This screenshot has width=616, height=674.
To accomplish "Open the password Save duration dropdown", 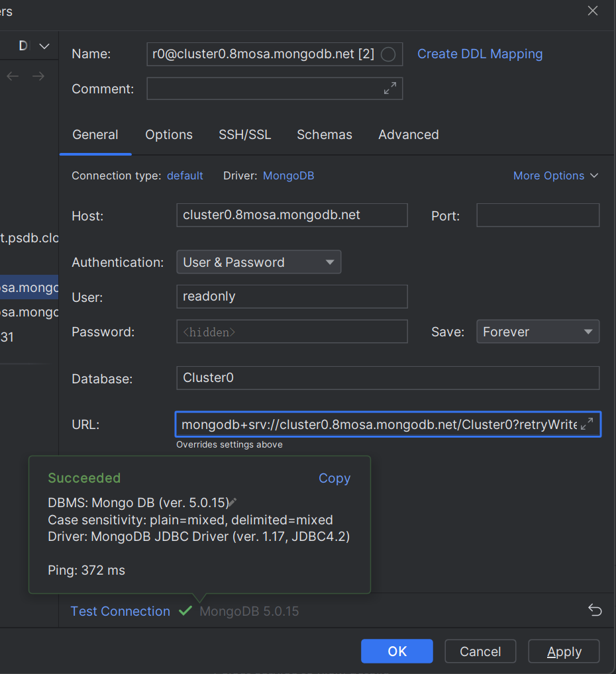I will 537,331.
